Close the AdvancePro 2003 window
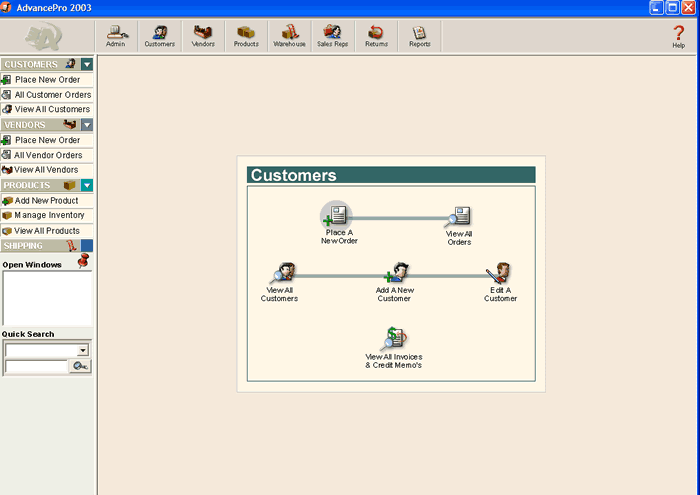The image size is (700, 495). pos(688,8)
